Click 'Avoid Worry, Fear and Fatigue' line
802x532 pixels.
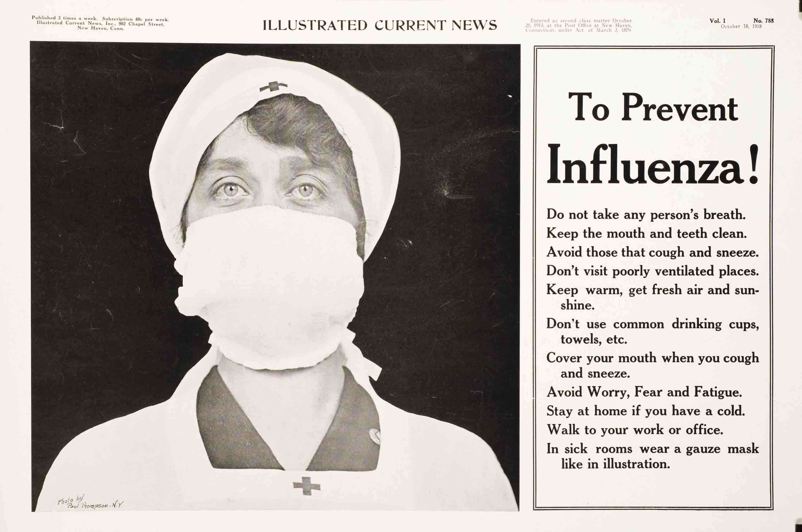[x=644, y=392]
